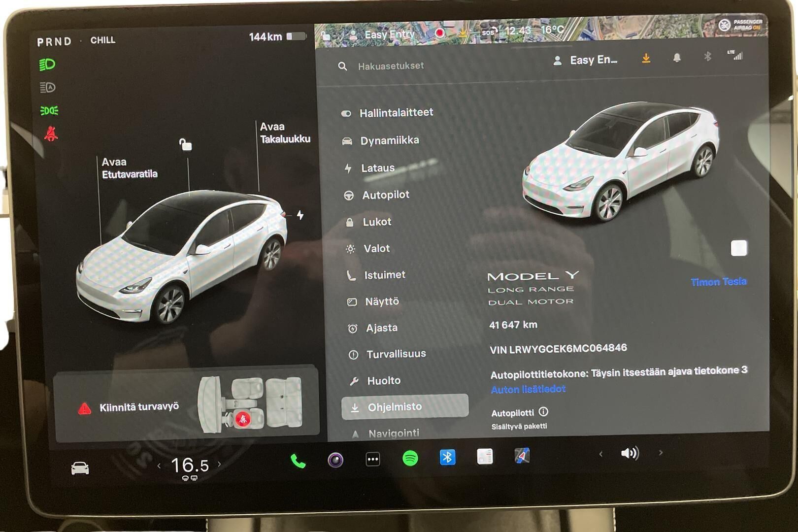Screen dimensions: 798x532
Task: Tap the orange software download icon in the settings header
Action: (646, 59)
